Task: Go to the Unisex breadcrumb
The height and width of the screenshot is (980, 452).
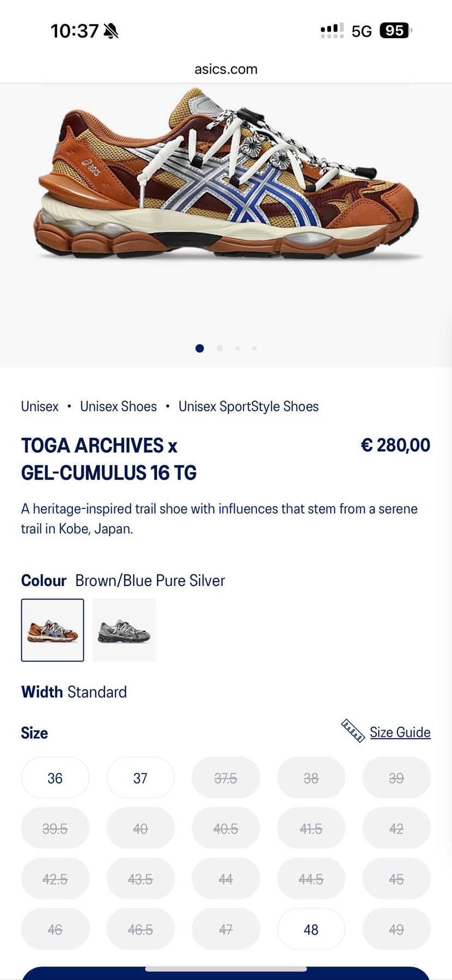Action: (x=40, y=407)
